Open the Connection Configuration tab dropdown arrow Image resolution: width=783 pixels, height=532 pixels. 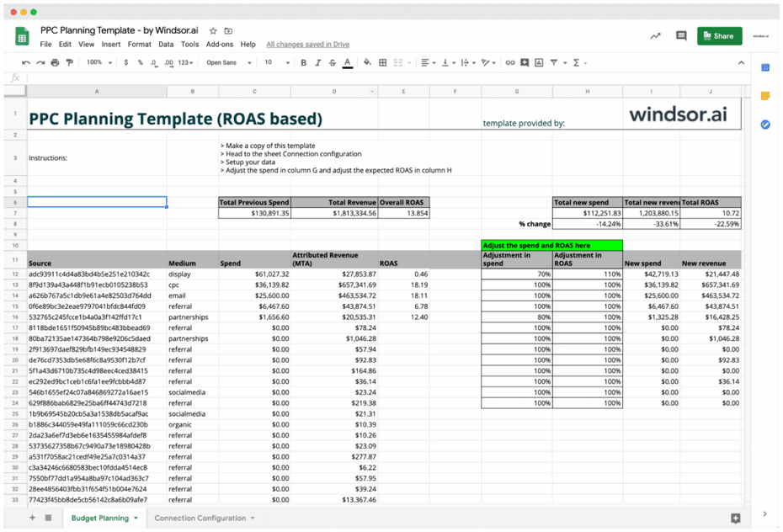point(253,518)
